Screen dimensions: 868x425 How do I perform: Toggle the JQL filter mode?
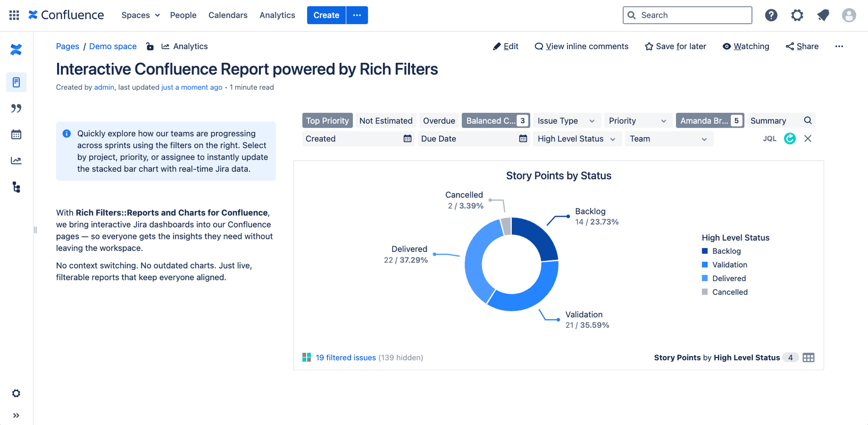pos(770,138)
